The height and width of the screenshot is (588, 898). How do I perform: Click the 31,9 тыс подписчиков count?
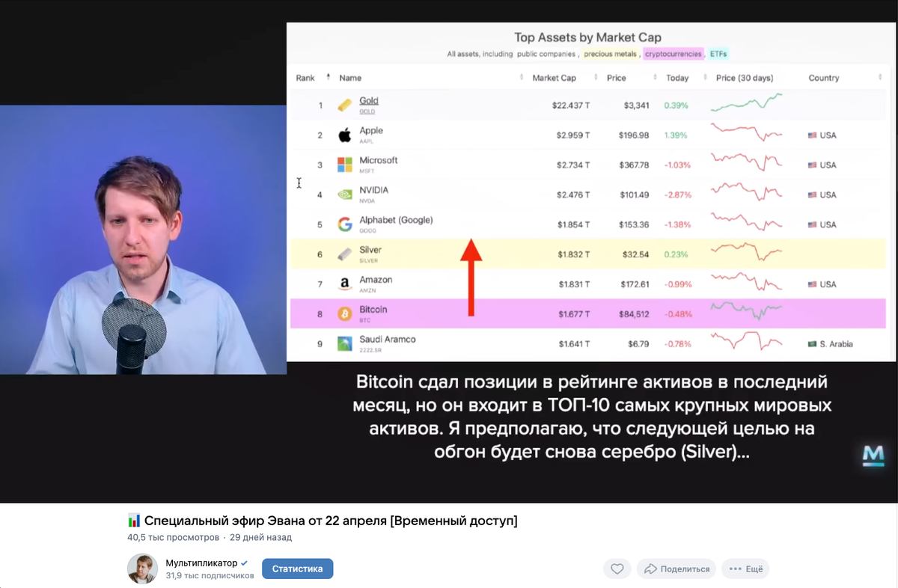[x=210, y=575]
